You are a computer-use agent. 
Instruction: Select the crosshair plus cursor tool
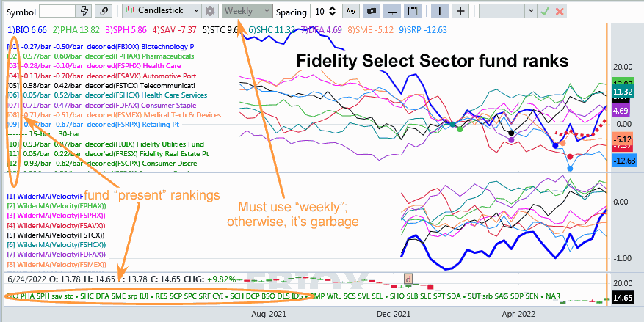point(460,11)
